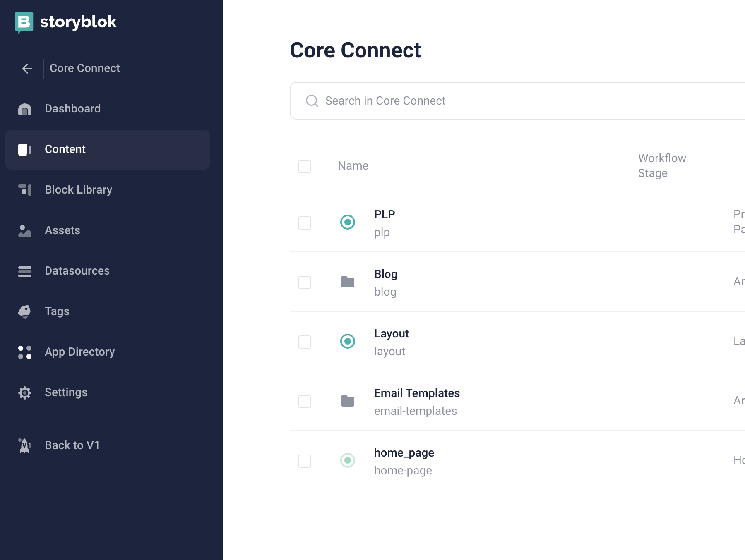The image size is (745, 560).
Task: Click the Block Library icon
Action: (x=25, y=190)
